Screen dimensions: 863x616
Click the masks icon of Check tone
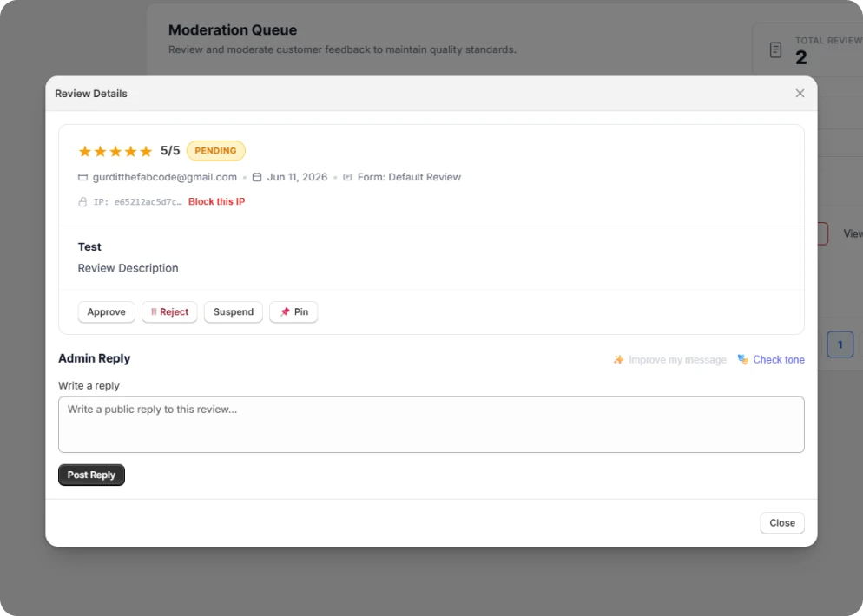[x=743, y=360]
